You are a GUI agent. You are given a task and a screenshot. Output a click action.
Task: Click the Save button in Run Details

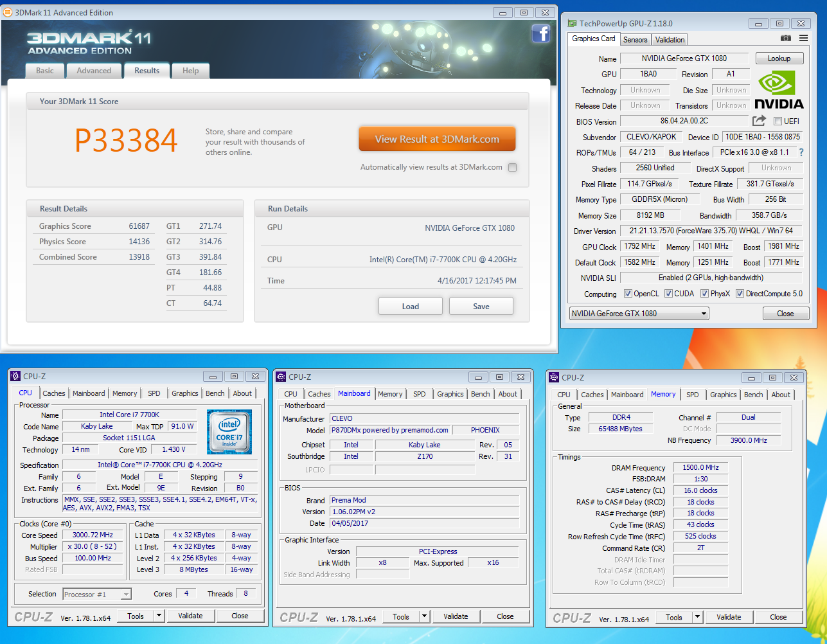point(481,307)
